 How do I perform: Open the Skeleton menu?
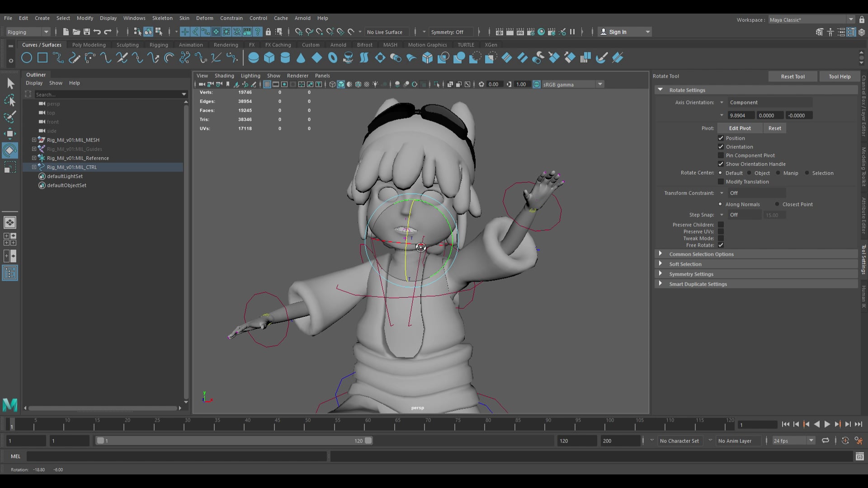coord(162,18)
